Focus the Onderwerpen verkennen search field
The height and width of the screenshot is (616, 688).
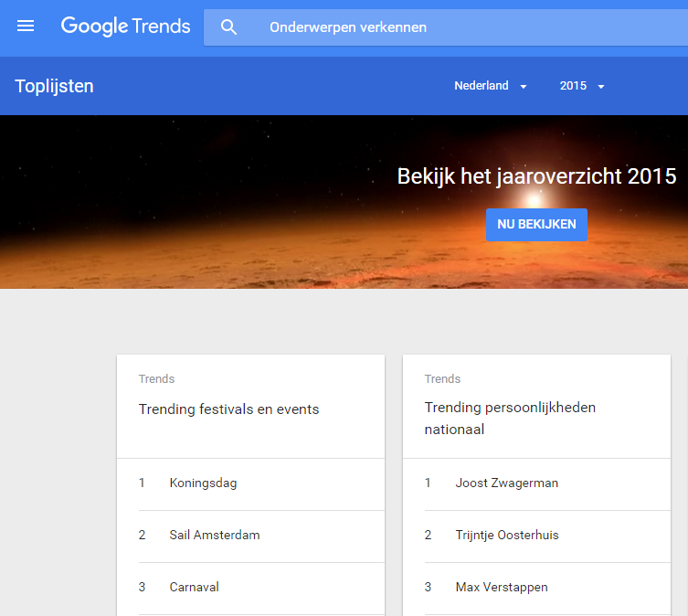(446, 27)
